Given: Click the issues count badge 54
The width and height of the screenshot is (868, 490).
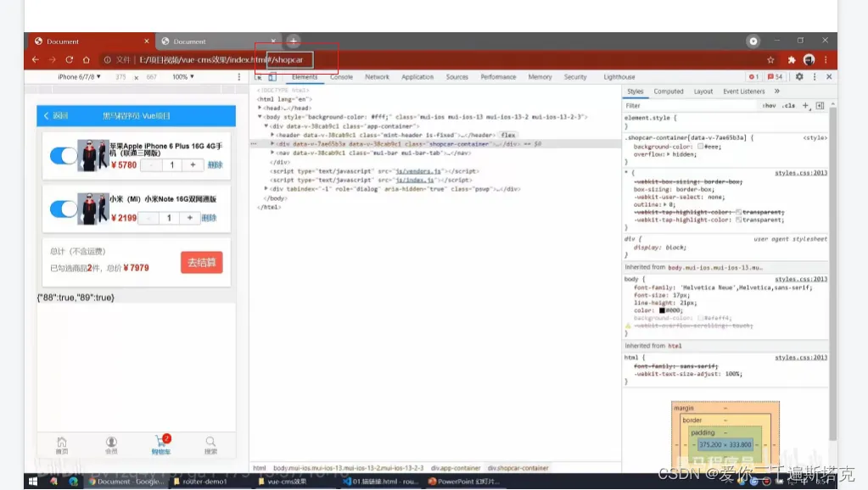Looking at the screenshot, I should (775, 77).
